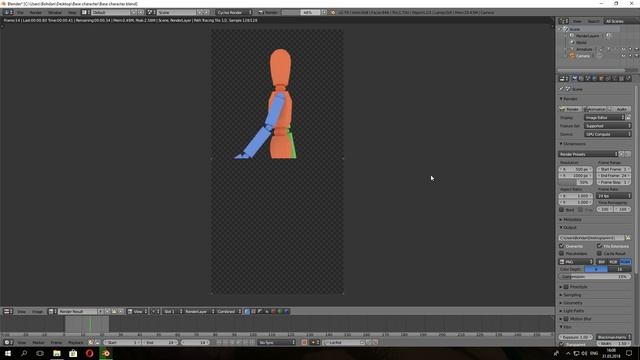Expand the Metadata panel
This screenshot has width=640, height=360.
click(572, 220)
